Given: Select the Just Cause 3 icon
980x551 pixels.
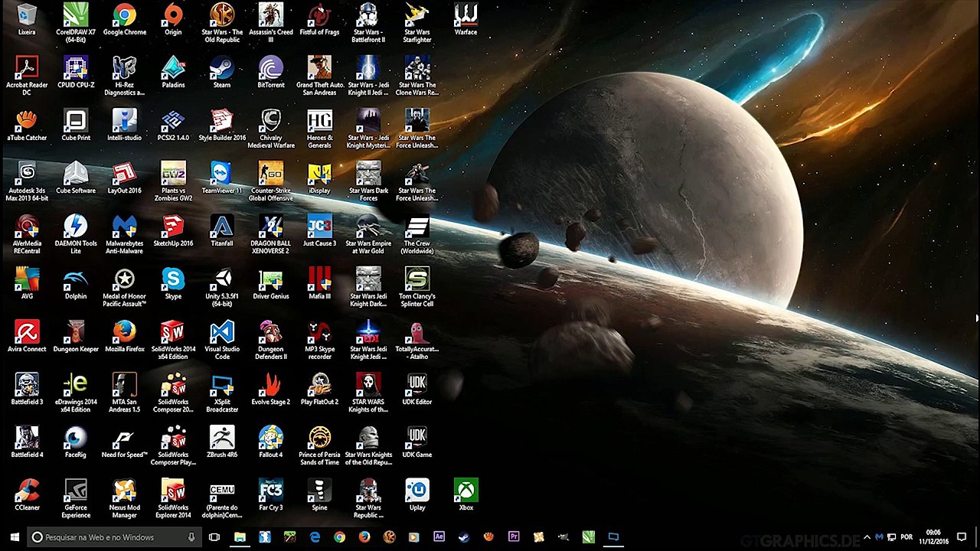Looking at the screenshot, I should pyautogui.click(x=319, y=231).
